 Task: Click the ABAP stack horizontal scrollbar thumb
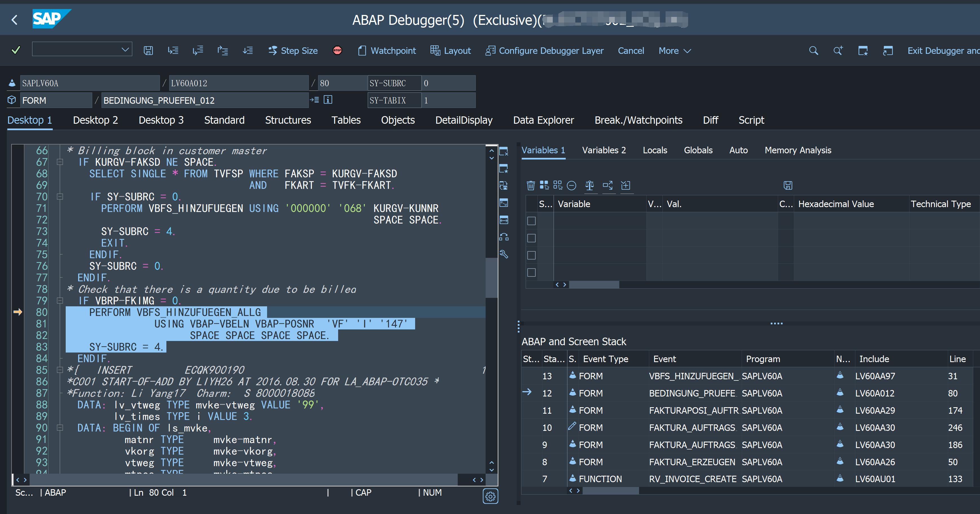tap(611, 490)
